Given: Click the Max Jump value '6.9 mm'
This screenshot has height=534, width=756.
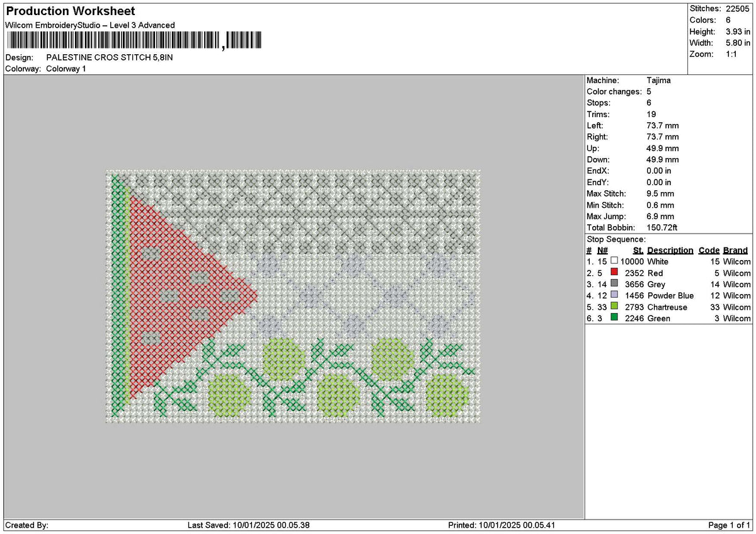Looking at the screenshot, I should (x=660, y=217).
